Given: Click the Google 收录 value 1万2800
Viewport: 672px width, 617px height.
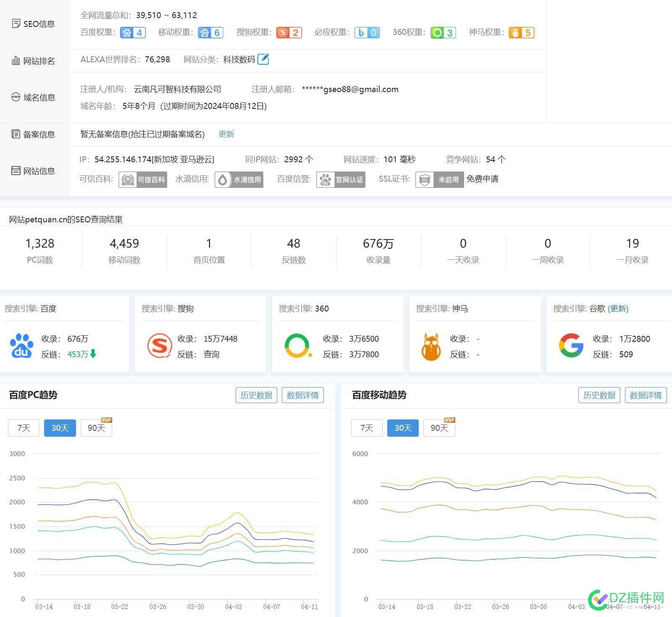Looking at the screenshot, I should coord(635,339).
